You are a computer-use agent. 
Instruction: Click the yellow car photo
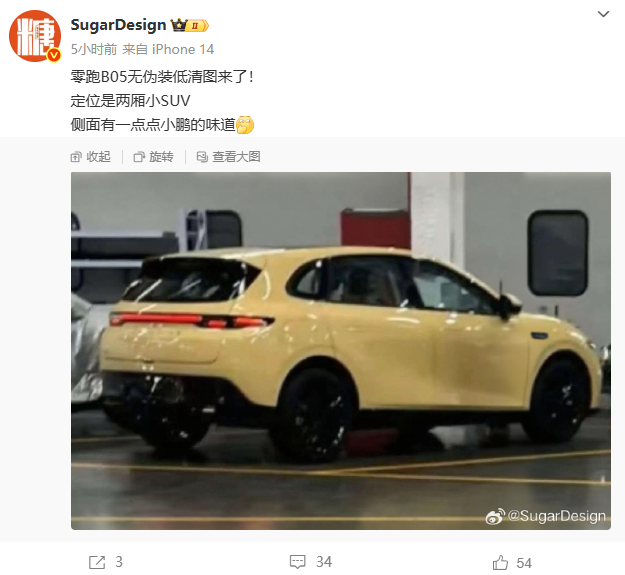click(x=341, y=351)
